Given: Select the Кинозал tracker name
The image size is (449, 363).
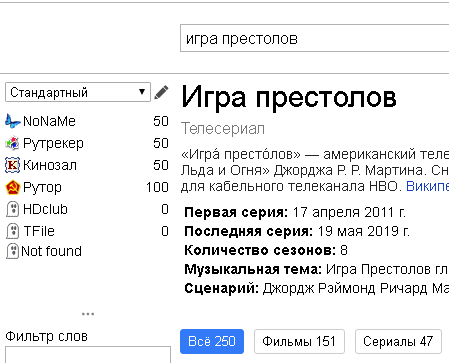Looking at the screenshot, I should pos(50,165).
